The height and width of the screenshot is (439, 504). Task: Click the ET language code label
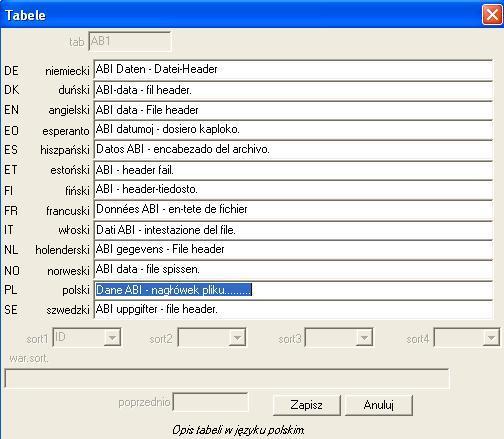(11, 170)
